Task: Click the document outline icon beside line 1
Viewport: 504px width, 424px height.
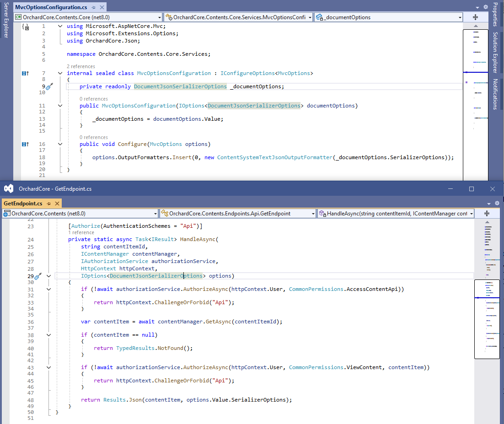Action: click(x=26, y=27)
